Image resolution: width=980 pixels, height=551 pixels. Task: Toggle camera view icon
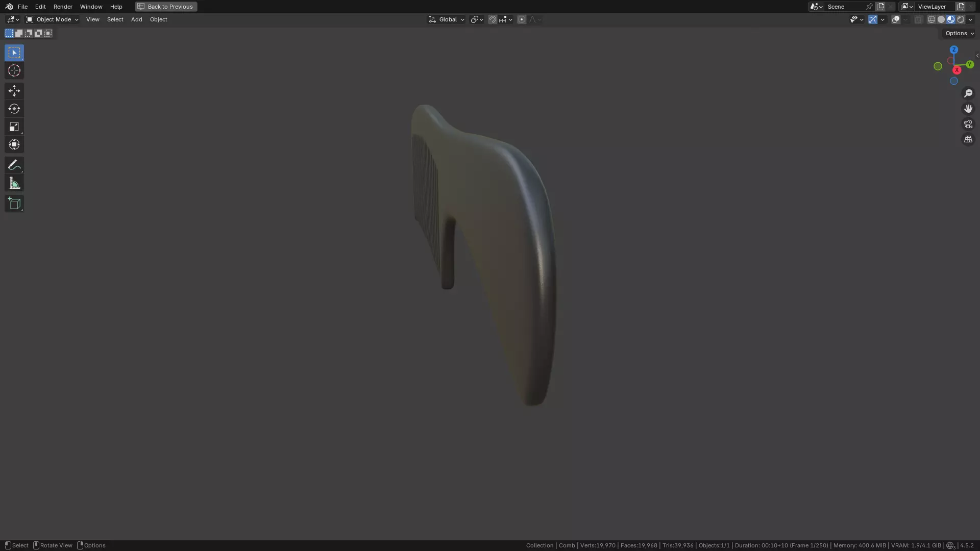point(968,124)
